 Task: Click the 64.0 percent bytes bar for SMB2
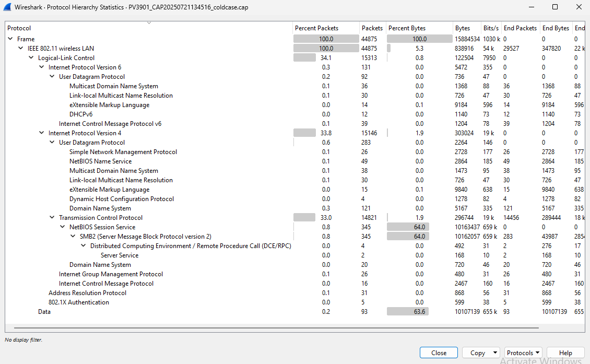tap(408, 237)
